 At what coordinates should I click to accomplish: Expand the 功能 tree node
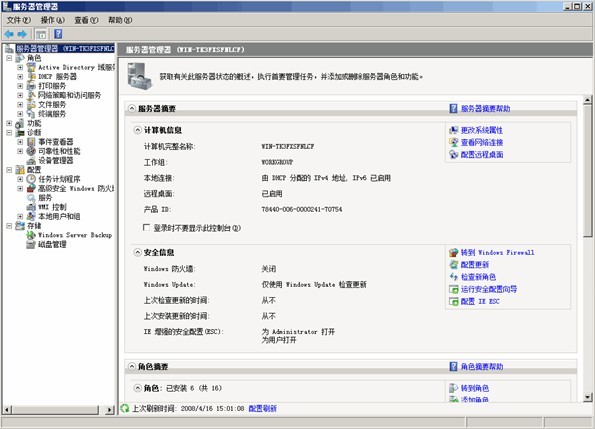point(9,123)
